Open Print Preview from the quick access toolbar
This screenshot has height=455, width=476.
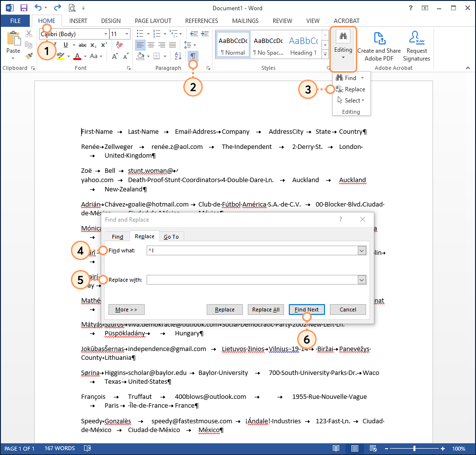click(x=72, y=8)
